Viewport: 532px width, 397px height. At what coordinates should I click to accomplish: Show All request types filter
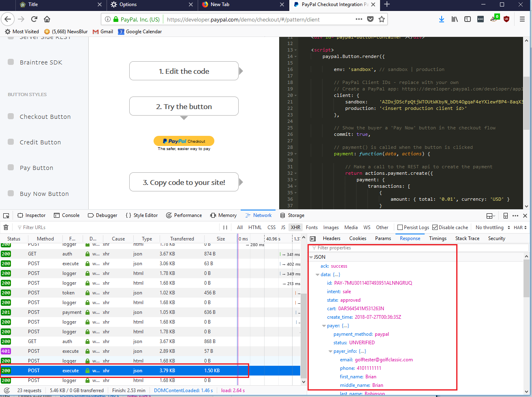[x=240, y=227]
